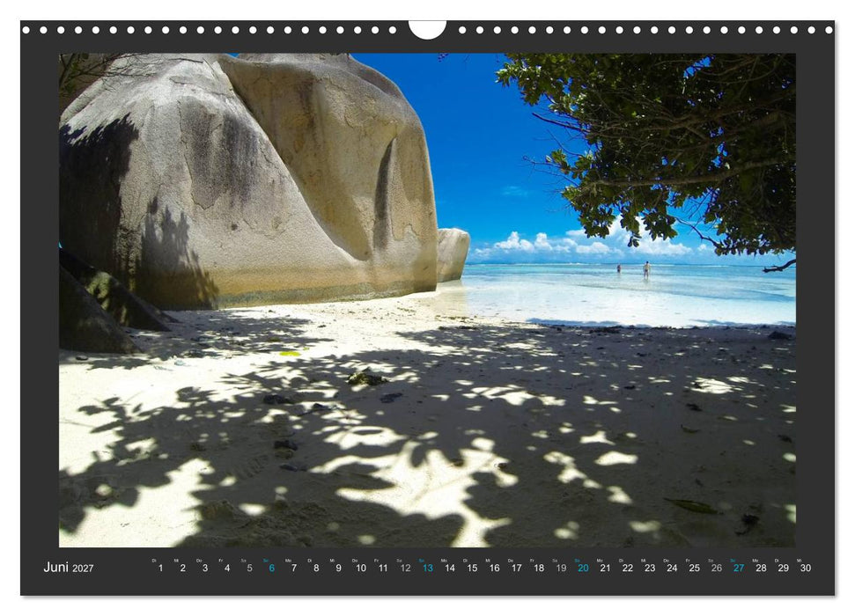Screen dimensions: 855x616
Task: Select date 7 in the calendar strip
Action: [x=294, y=568]
